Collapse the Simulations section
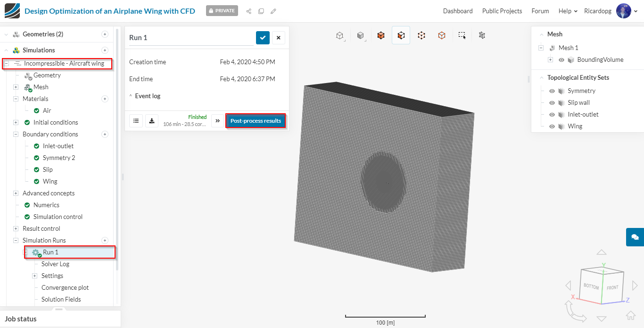 point(6,50)
